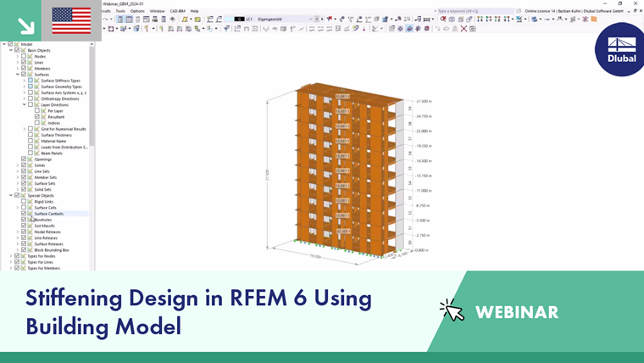
Task: Click the black G load case category swatch
Action: click(240, 19)
